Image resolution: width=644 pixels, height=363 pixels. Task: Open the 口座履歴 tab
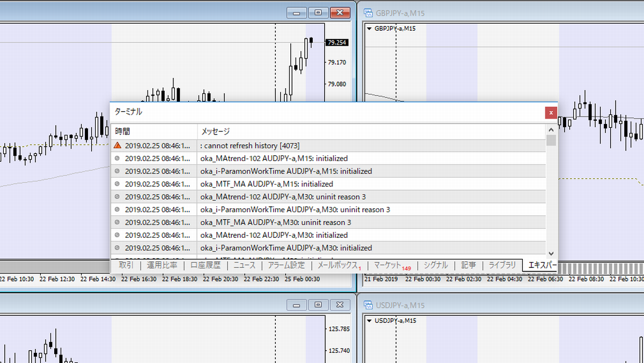(x=205, y=265)
